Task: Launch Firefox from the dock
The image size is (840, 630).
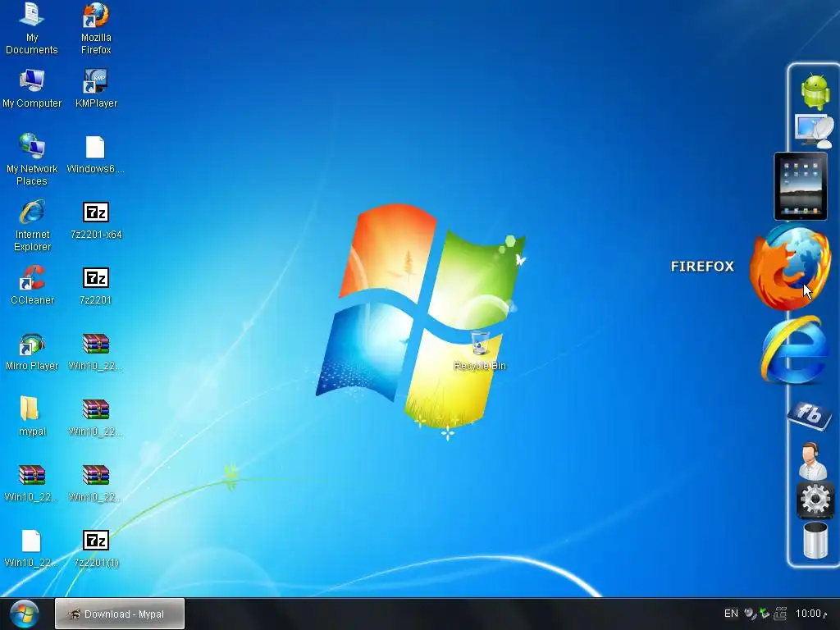Action: pos(790,267)
